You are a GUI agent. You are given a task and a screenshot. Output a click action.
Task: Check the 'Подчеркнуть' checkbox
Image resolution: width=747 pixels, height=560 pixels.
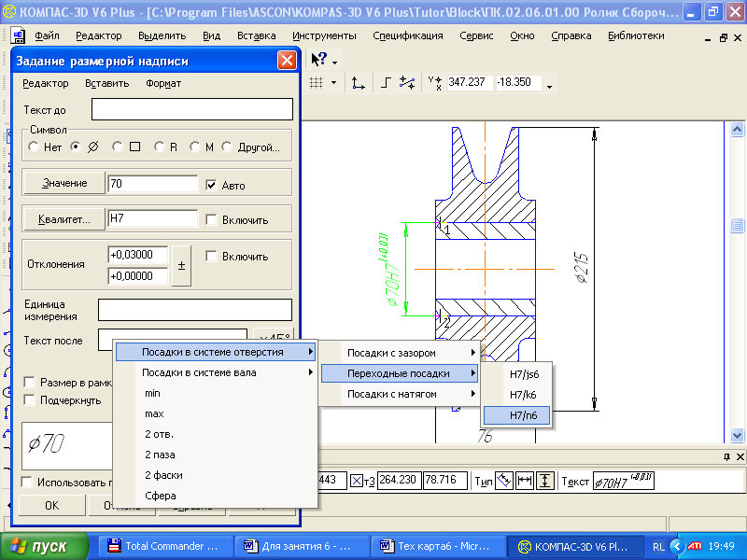coord(30,400)
